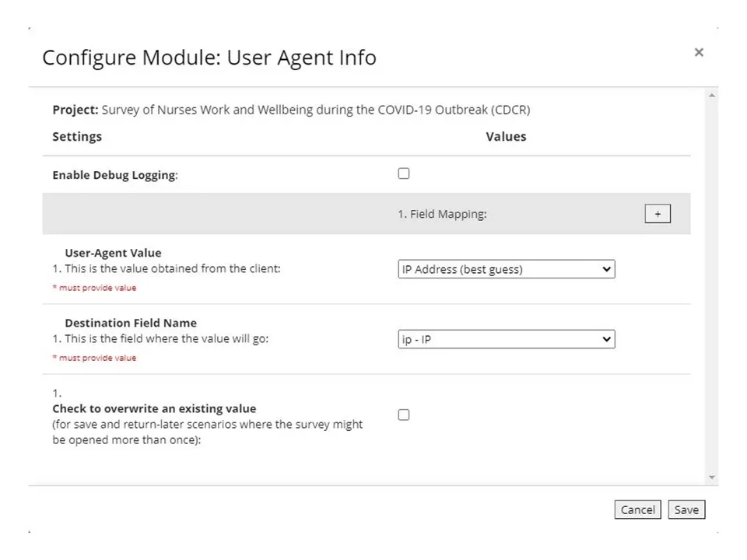
Task: Add a new field mapping using the + button
Action: click(658, 213)
